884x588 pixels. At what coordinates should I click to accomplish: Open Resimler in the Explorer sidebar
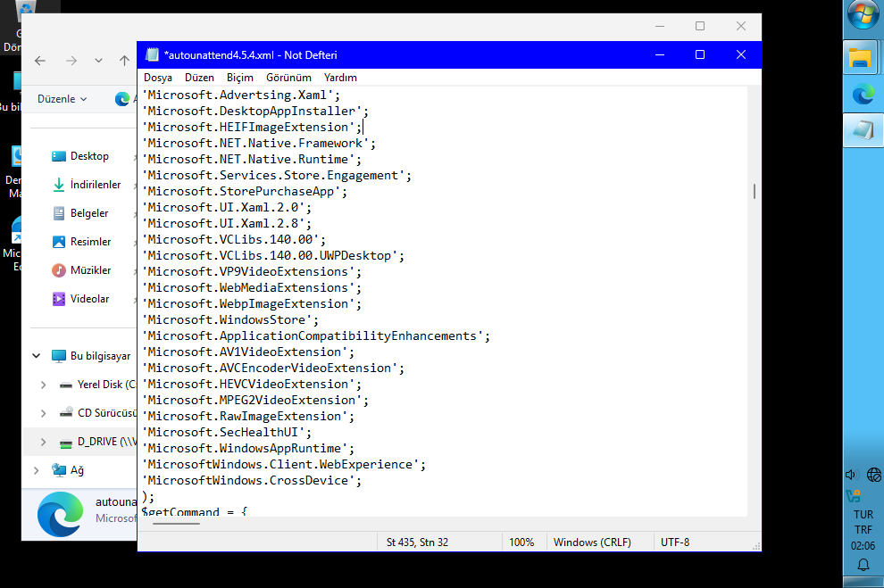[x=90, y=242]
